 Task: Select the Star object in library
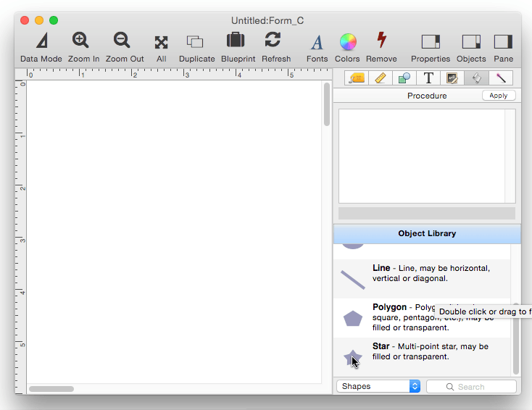tap(422, 356)
